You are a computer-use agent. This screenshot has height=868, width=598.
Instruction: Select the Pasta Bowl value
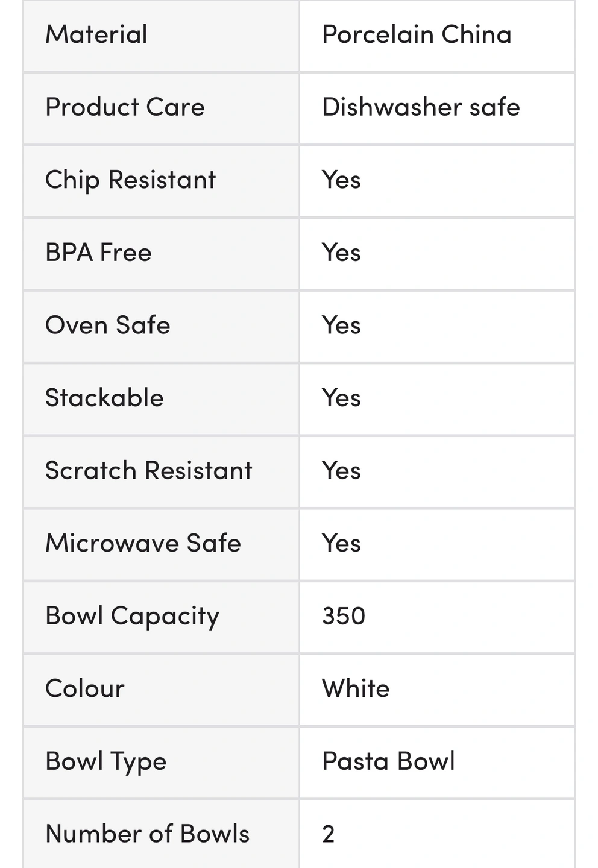(388, 761)
